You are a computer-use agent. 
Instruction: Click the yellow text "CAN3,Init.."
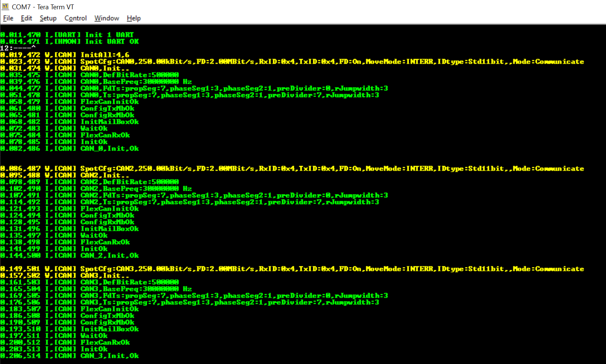click(x=105, y=275)
